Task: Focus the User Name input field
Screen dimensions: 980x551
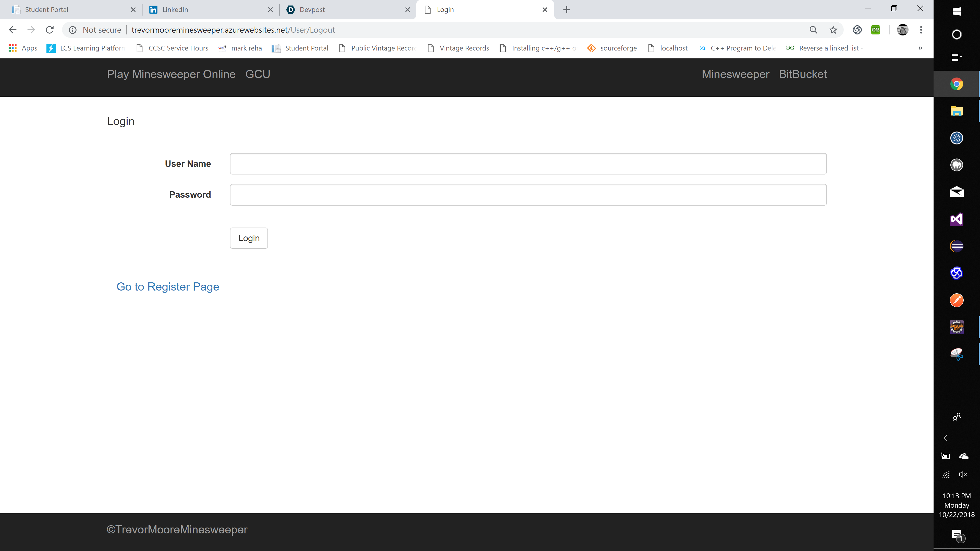Action: 528,164
